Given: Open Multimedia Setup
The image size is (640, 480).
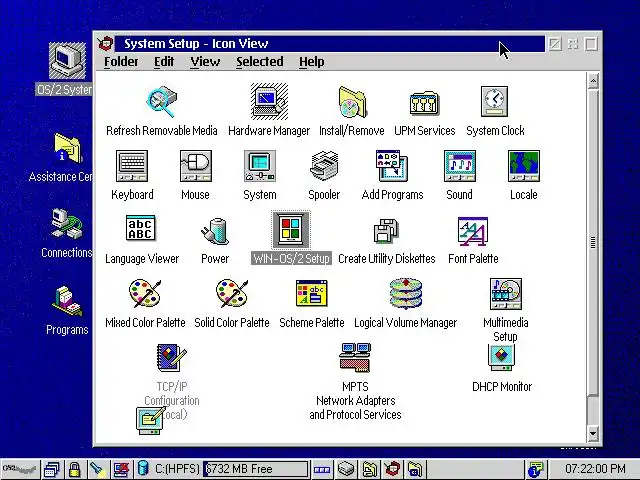Looking at the screenshot, I should 506,294.
